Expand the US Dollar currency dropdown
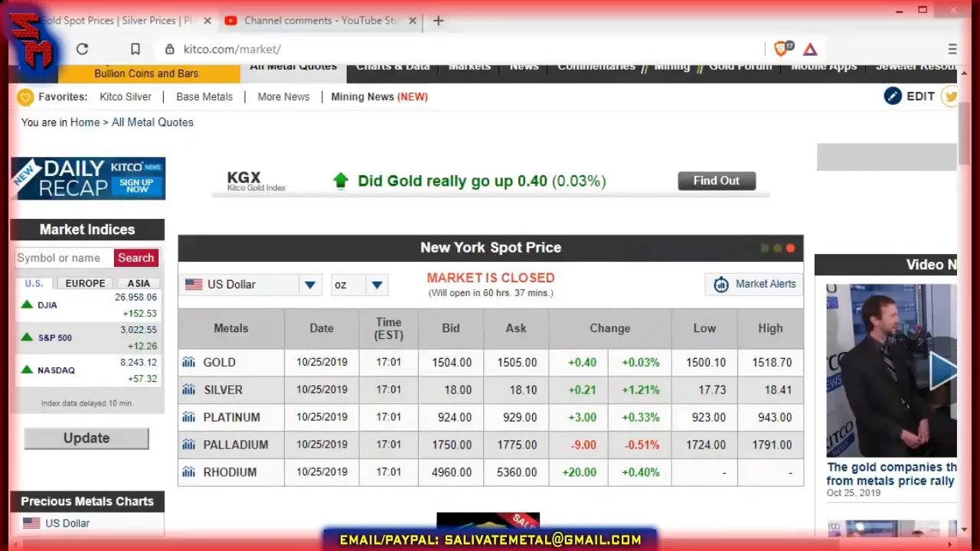980x551 pixels. tap(309, 285)
